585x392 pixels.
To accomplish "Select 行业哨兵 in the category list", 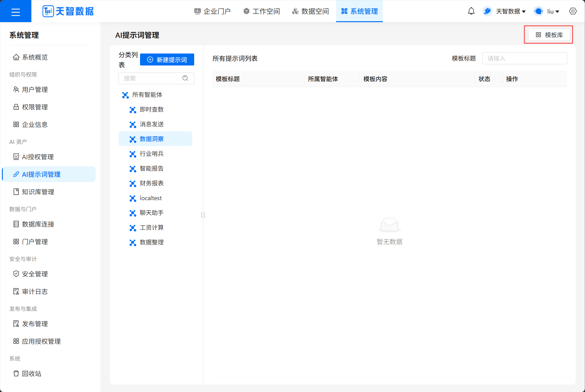I will click(x=155, y=154).
